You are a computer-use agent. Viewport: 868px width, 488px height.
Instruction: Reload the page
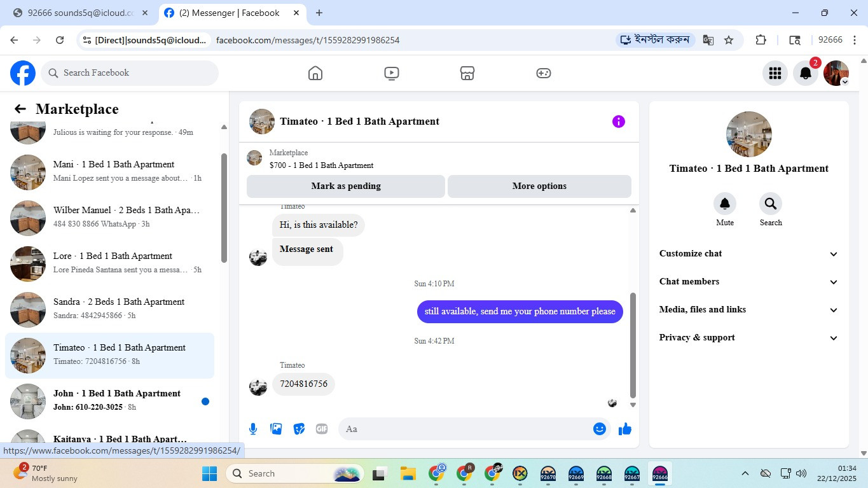(x=60, y=40)
